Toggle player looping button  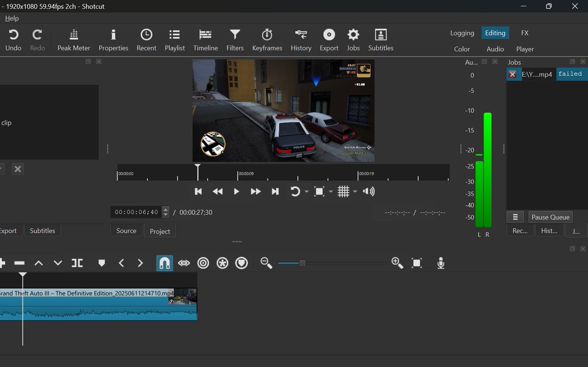pyautogui.click(x=295, y=192)
